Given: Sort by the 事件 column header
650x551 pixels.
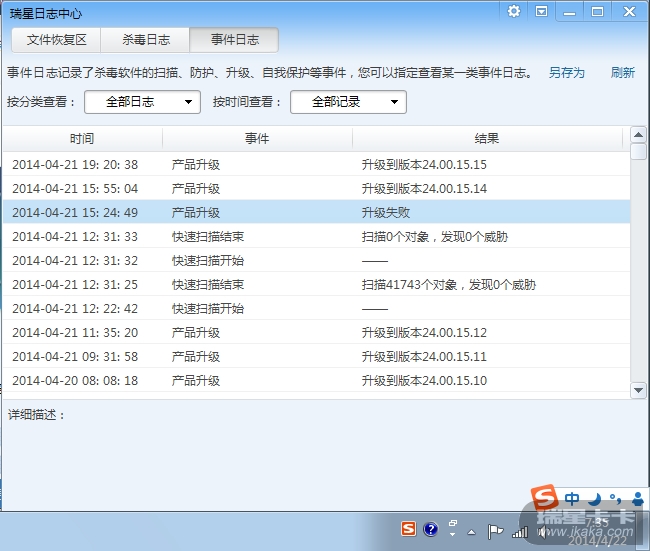Looking at the screenshot, I should tap(257, 138).
